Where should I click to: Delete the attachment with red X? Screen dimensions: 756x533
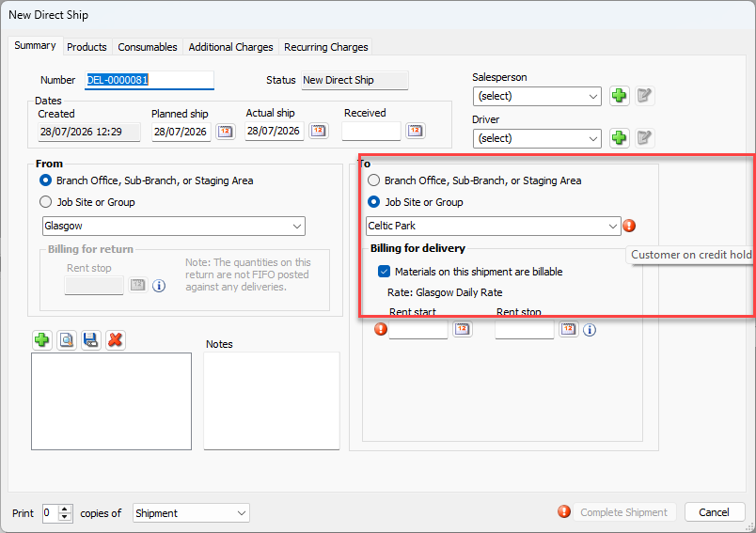(116, 340)
